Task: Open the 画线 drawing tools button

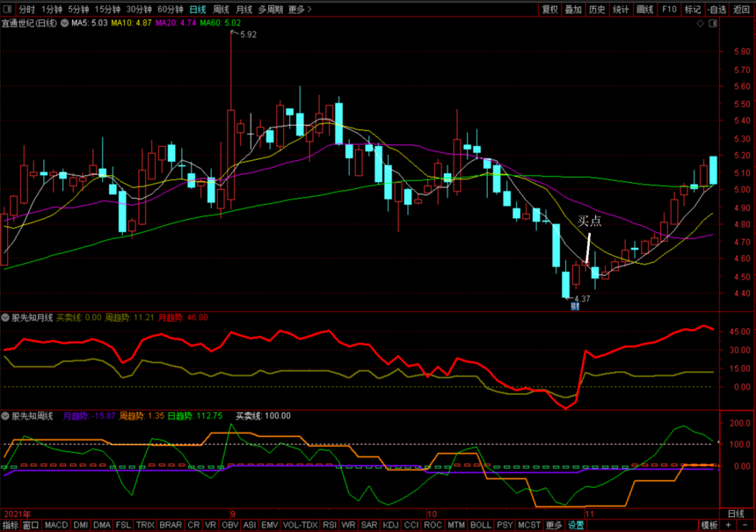Action: [x=644, y=9]
